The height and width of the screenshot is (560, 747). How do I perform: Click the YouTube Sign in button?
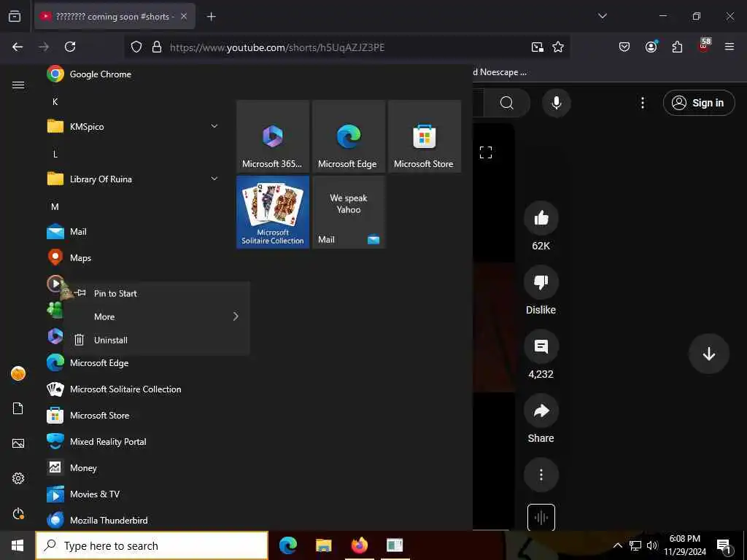pyautogui.click(x=699, y=103)
